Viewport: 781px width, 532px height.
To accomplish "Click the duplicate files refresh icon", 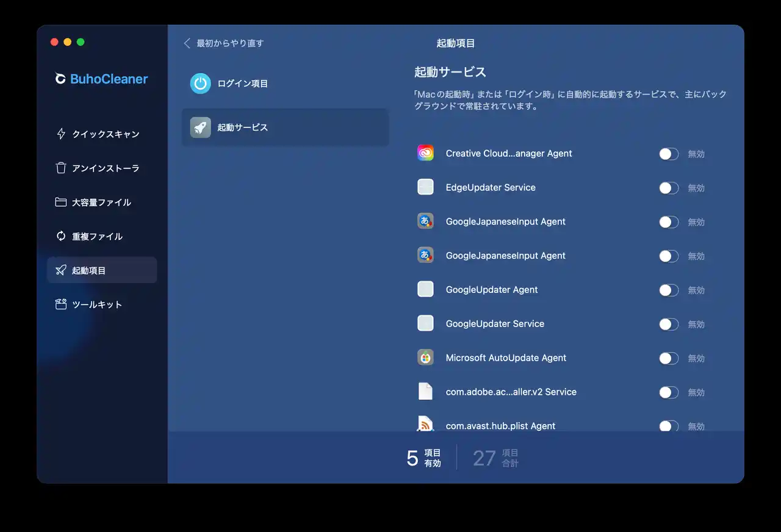I will pyautogui.click(x=61, y=237).
